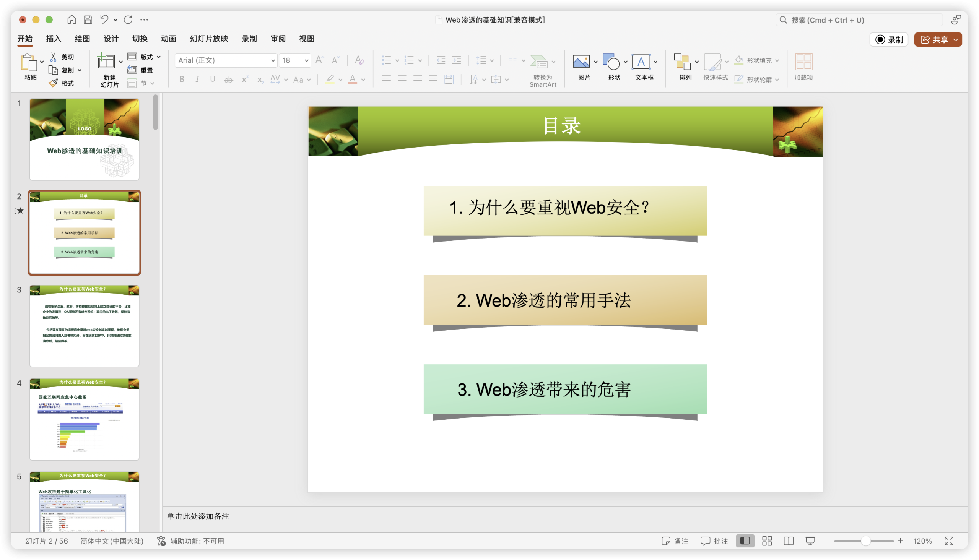Expand the 形状填充 fill color dropdown
The image size is (979, 560).
pos(778,60)
